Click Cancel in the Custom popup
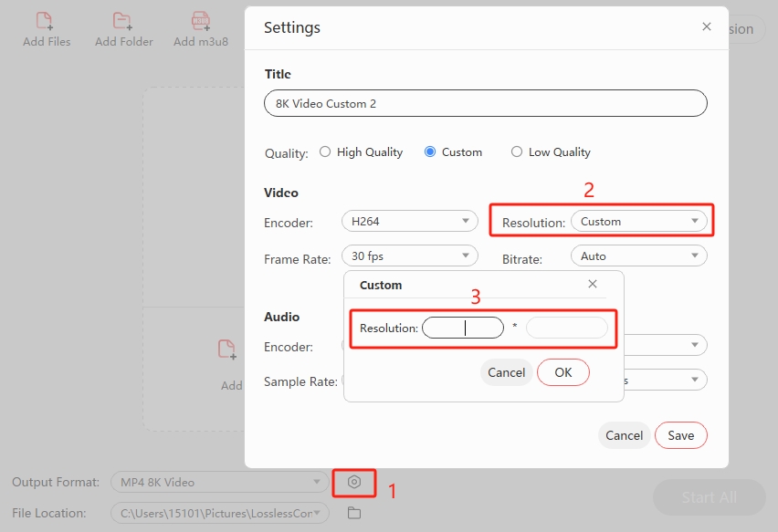Screen dimensions: 778x532 click(506, 372)
